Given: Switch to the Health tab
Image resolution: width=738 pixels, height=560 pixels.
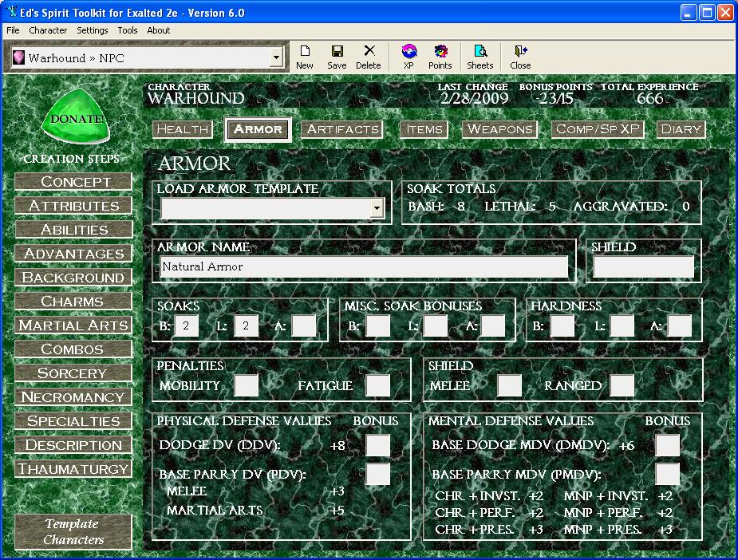Looking at the screenshot, I should pos(183,129).
